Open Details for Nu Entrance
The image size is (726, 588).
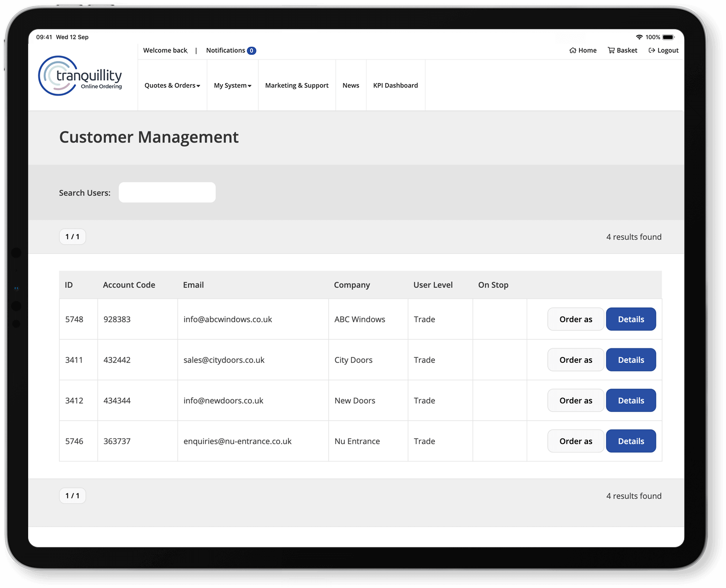tap(631, 441)
